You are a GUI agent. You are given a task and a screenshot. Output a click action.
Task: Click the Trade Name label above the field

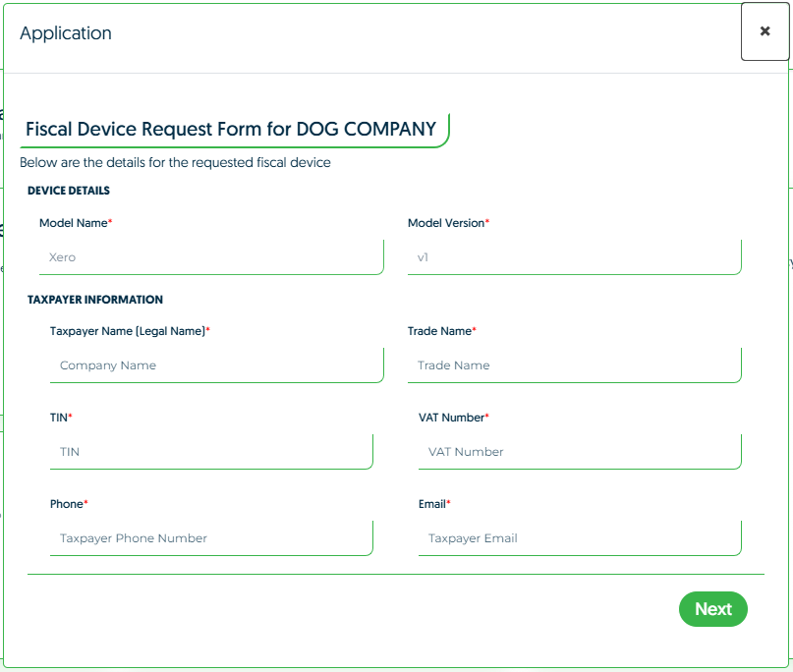click(440, 331)
